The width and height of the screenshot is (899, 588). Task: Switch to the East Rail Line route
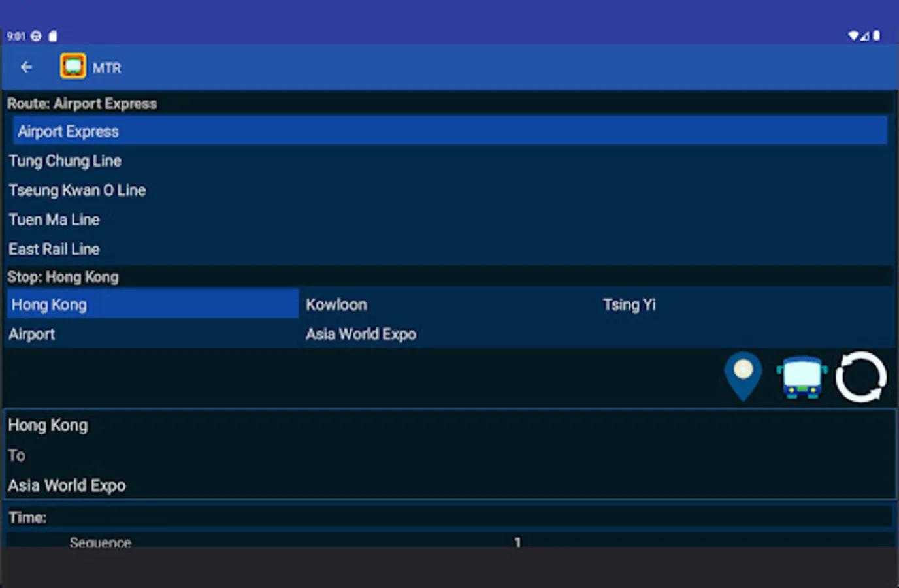coord(450,249)
